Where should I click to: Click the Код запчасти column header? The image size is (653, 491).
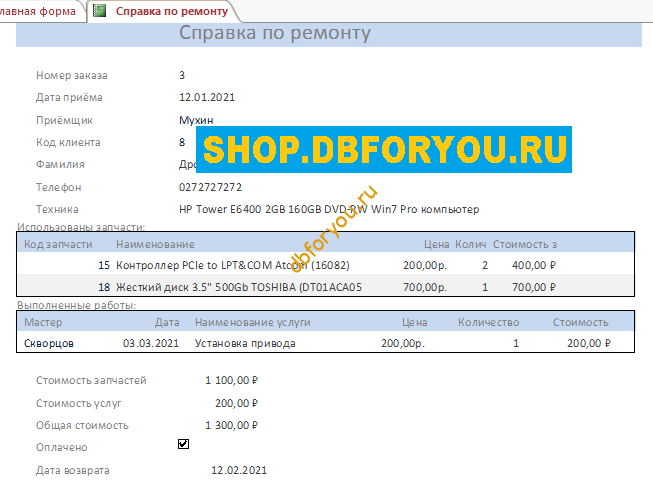coord(58,244)
